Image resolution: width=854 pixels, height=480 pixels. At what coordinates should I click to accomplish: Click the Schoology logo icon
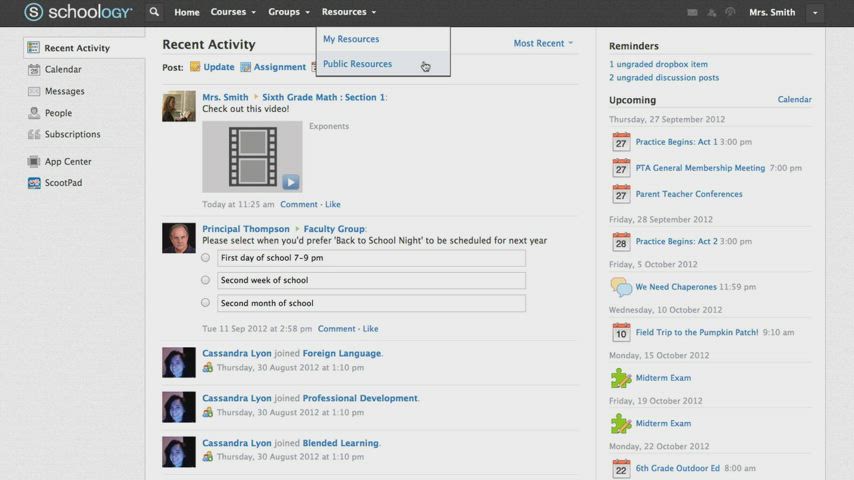34,12
